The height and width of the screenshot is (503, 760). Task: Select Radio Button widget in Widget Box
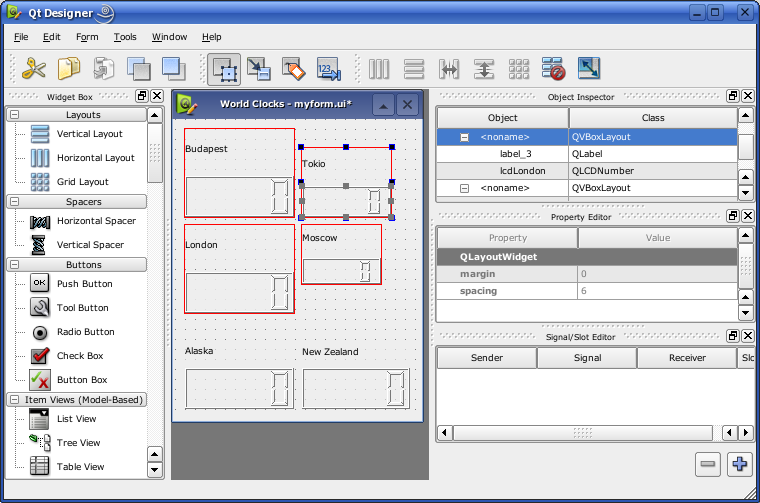click(x=72, y=332)
